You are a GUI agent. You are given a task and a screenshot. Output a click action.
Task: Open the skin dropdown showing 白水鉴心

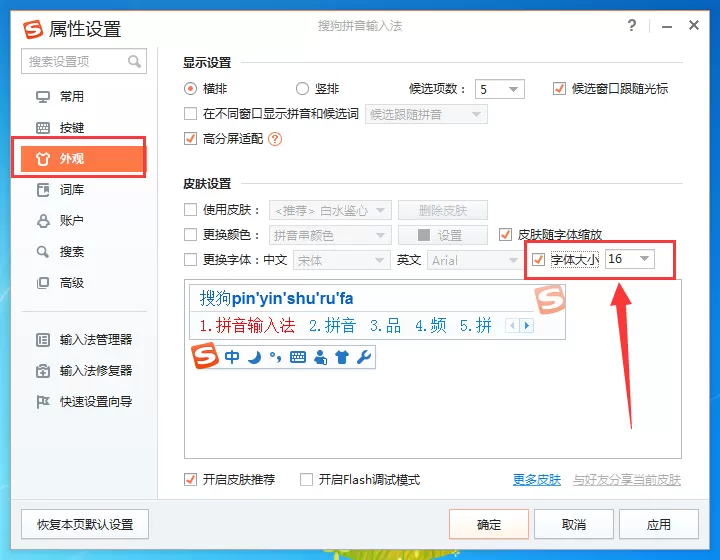point(330,211)
